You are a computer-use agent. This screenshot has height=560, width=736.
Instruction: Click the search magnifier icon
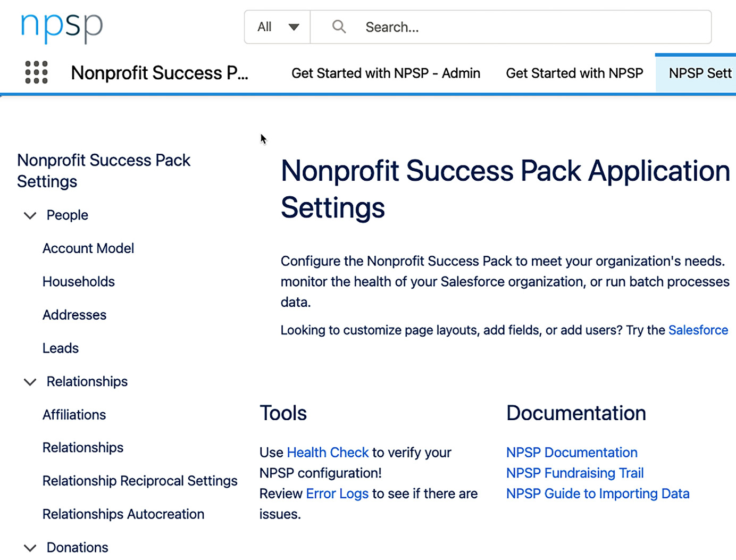pos(339,27)
